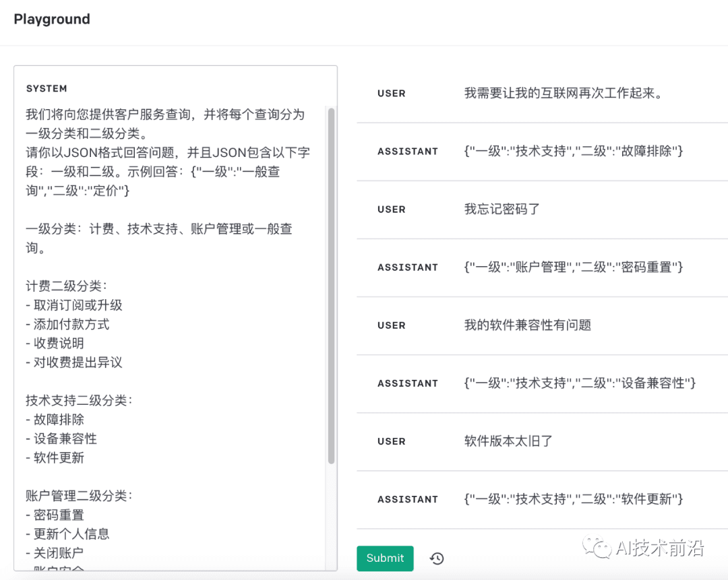Edit the message 我需要让我的互联网再次工作起来

click(x=564, y=93)
